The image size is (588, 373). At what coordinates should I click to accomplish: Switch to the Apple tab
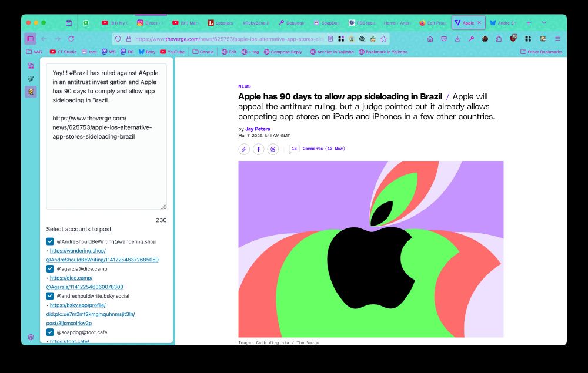[x=468, y=23]
